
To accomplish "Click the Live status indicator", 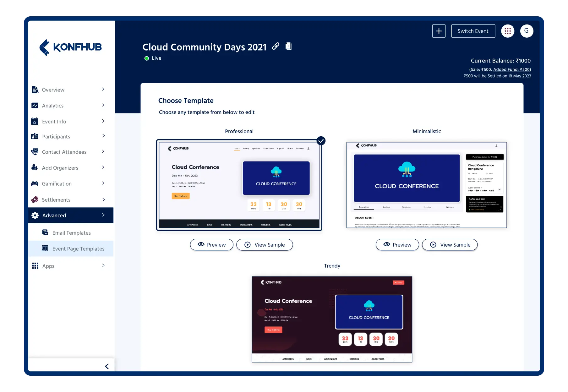I will point(153,58).
